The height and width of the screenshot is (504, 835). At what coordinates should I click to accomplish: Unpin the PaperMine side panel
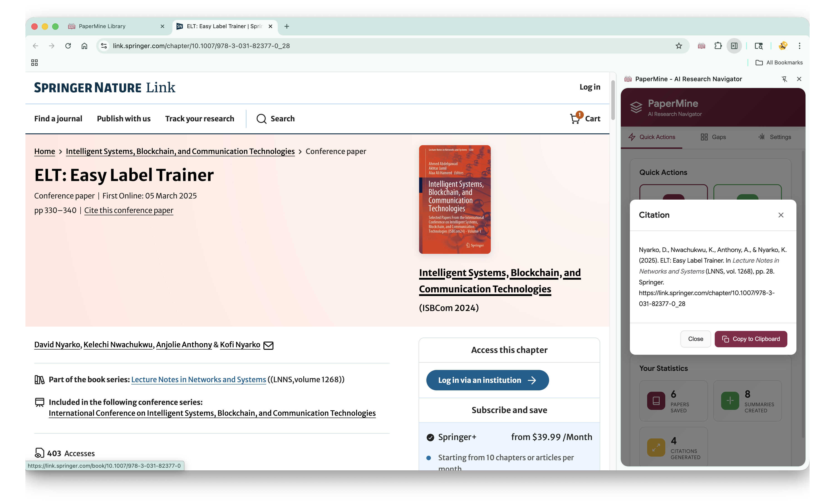click(x=784, y=79)
